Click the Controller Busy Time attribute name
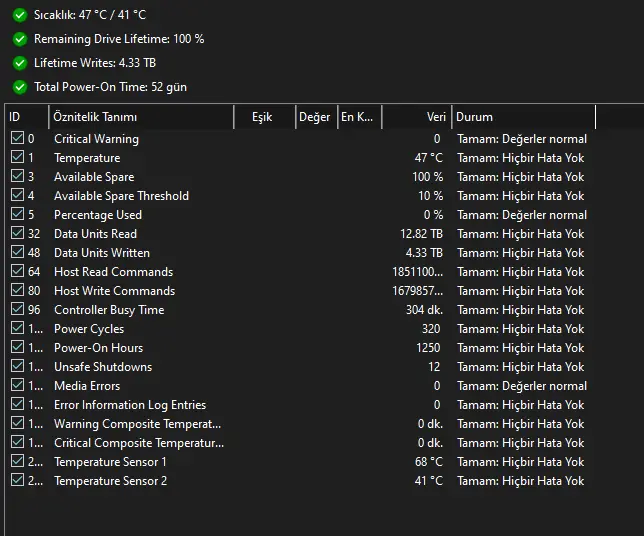 (109, 310)
